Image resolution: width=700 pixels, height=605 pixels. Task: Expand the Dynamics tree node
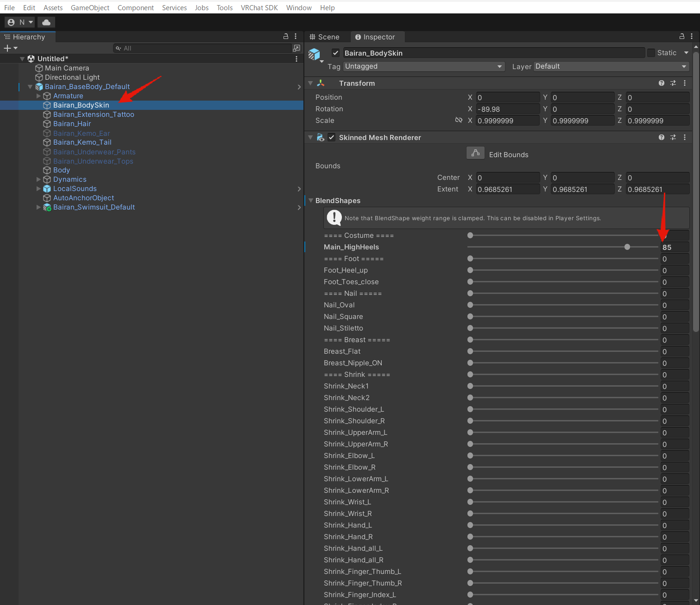click(38, 179)
